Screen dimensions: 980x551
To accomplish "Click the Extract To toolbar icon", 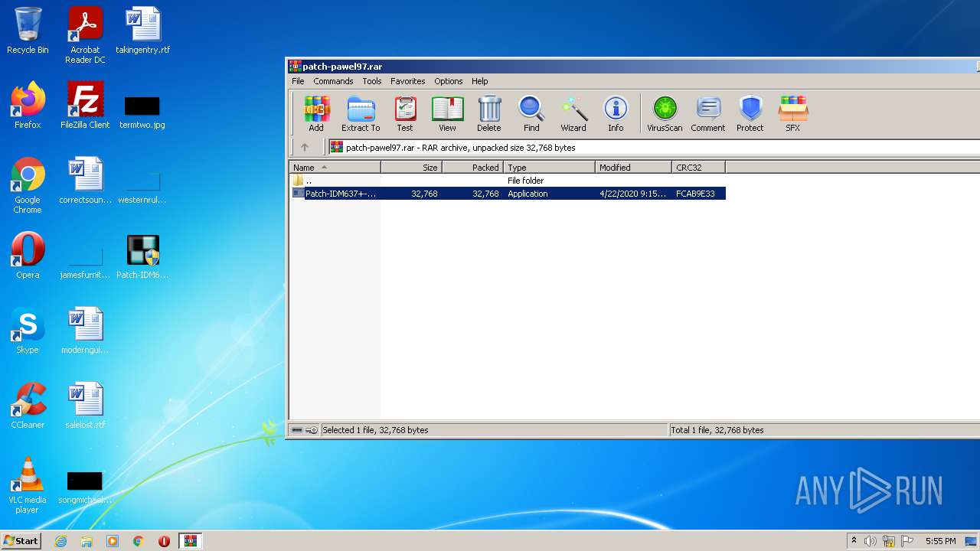I will tap(361, 113).
